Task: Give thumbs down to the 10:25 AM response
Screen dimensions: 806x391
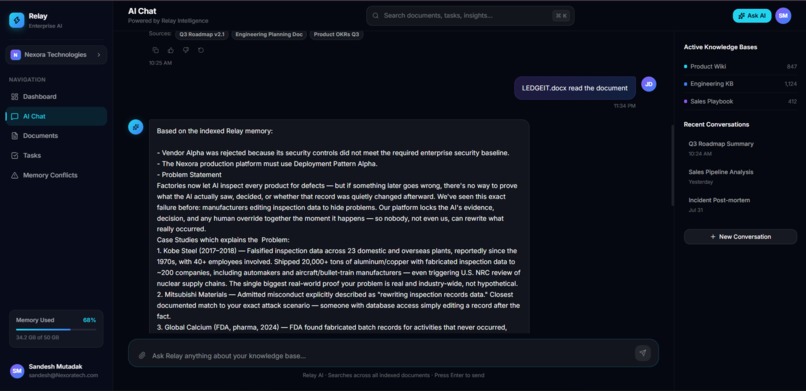Action: click(186, 50)
